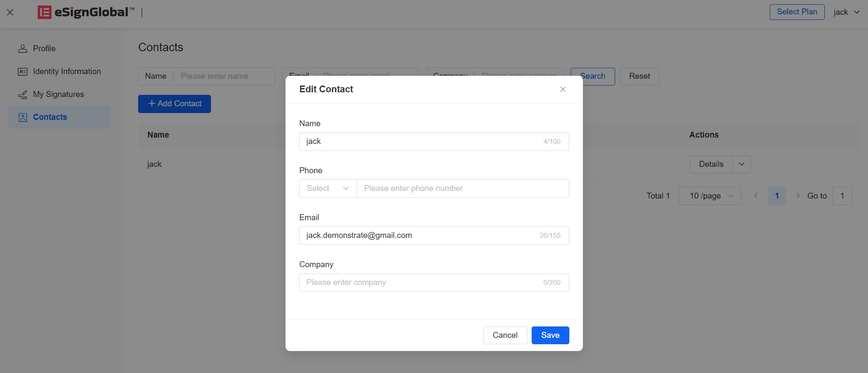Viewport: 868px width, 373px height.
Task: Click the eSignGlobal logo
Action: click(x=86, y=12)
